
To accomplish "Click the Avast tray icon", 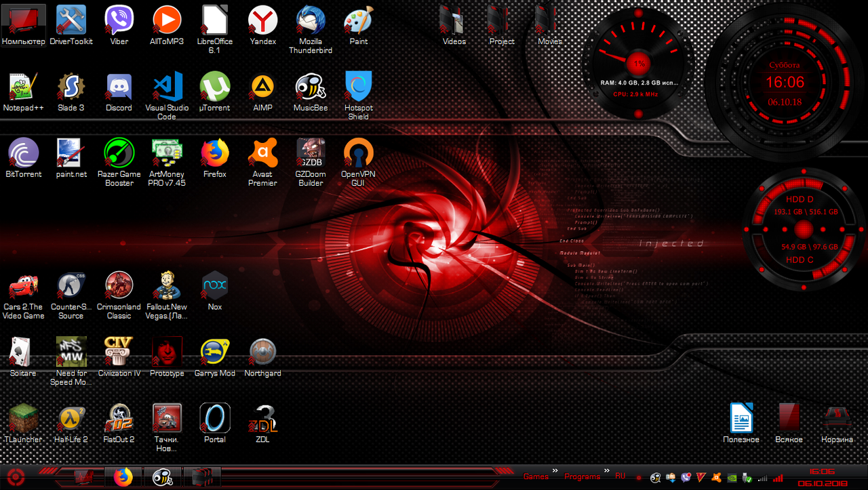I will [x=716, y=478].
